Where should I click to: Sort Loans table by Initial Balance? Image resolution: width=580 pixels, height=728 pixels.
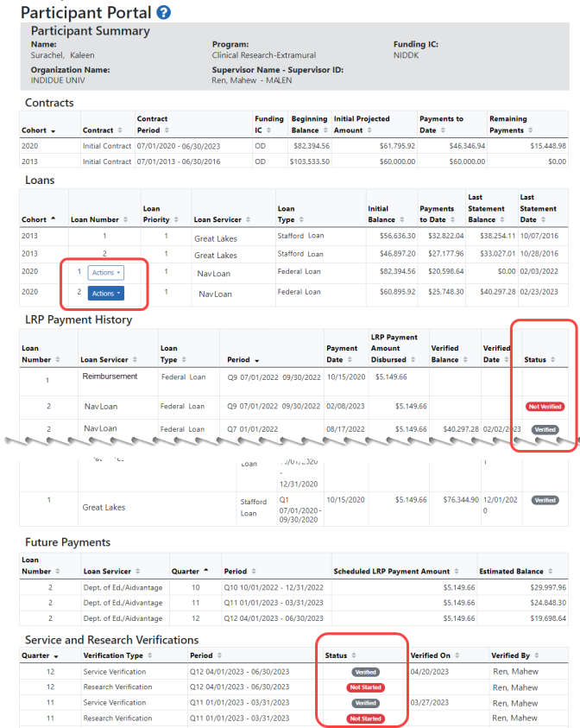(x=386, y=214)
